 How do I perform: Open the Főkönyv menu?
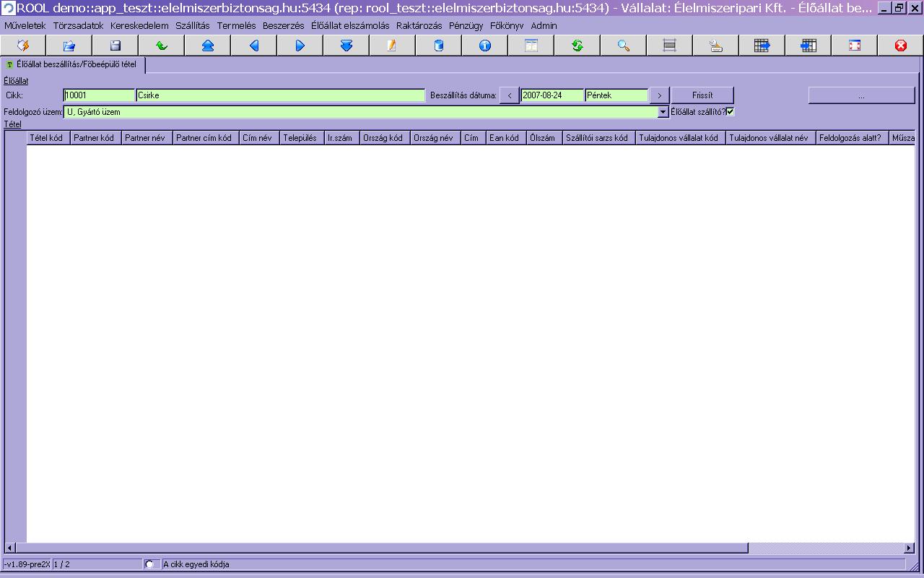point(507,25)
